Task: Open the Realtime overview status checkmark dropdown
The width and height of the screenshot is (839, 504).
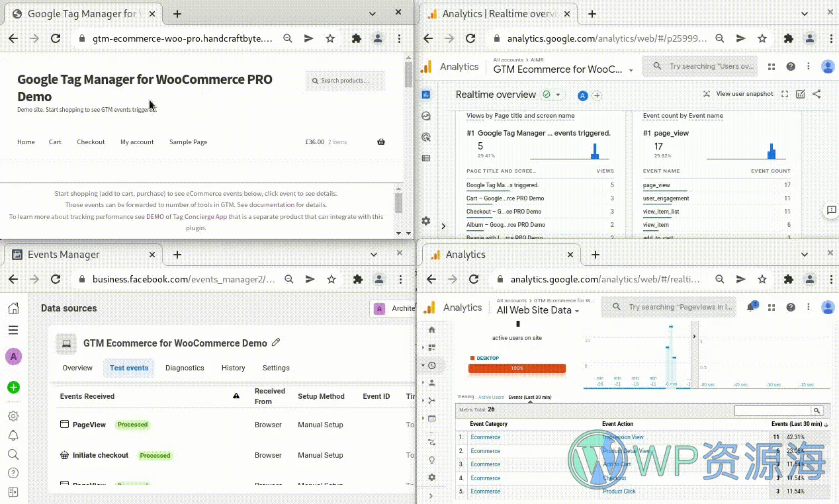Action: (x=551, y=95)
